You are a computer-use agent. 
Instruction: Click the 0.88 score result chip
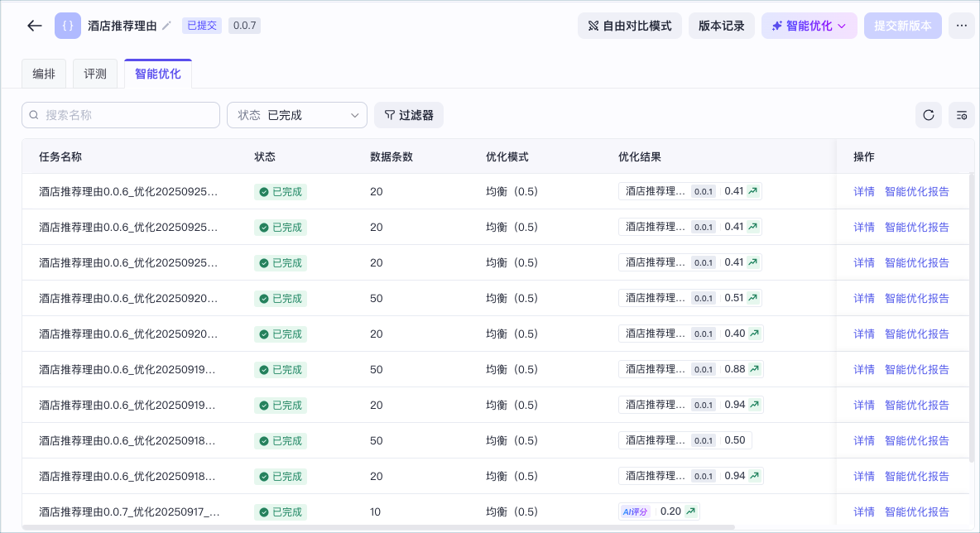pyautogui.click(x=690, y=369)
